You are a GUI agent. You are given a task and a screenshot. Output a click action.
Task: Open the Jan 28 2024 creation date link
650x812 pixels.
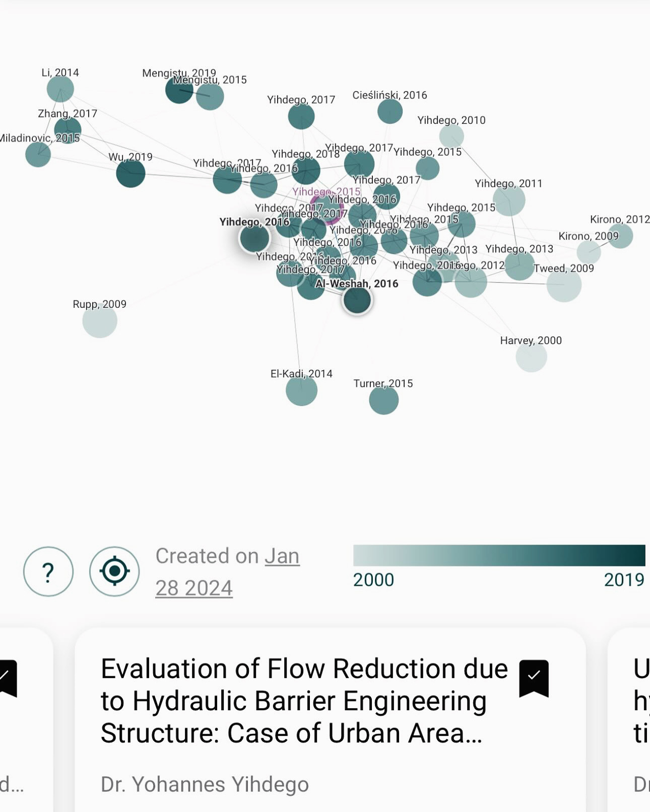[228, 572]
